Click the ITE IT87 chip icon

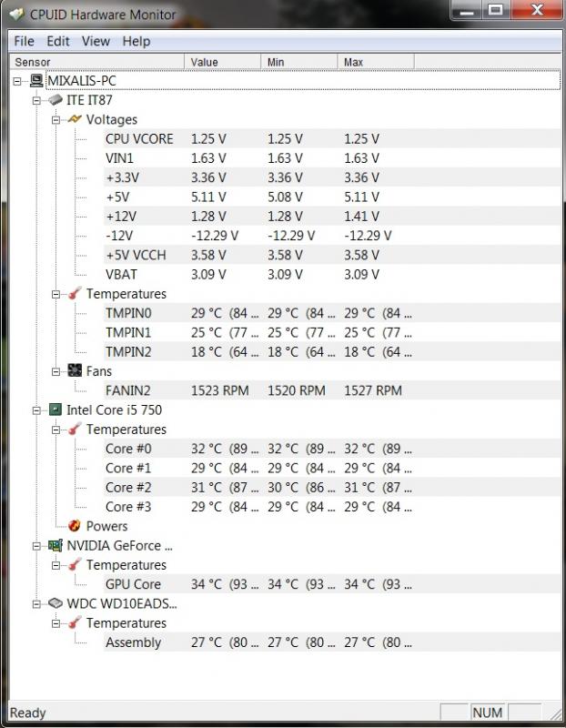pos(56,100)
